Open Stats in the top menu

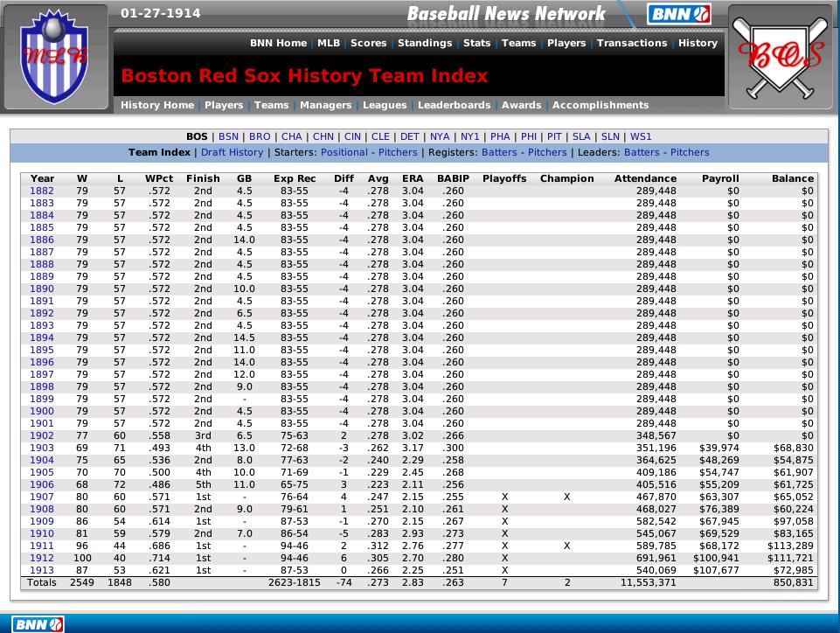[x=476, y=43]
